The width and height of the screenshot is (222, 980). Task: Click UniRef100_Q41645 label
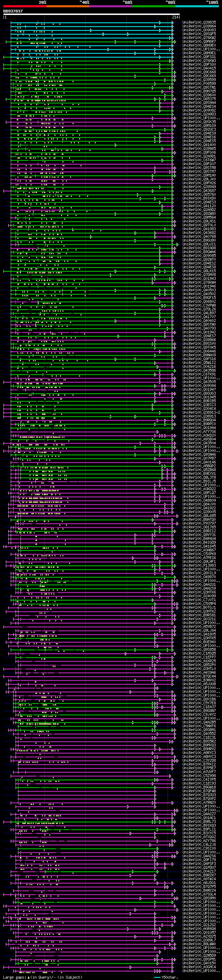(199, 546)
